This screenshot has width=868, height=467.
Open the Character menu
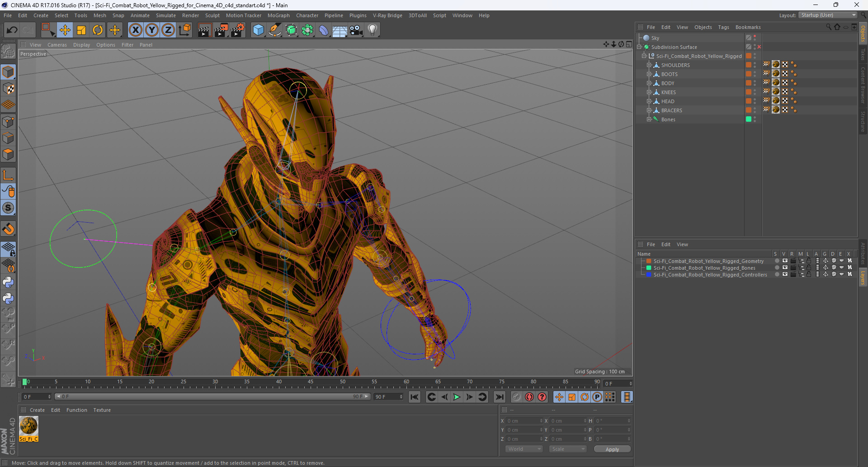pyautogui.click(x=307, y=15)
